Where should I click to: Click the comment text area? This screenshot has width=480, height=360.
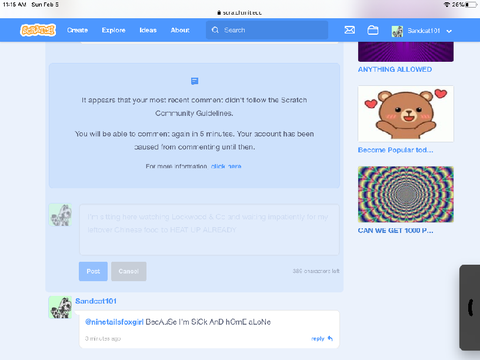pyautogui.click(x=209, y=230)
